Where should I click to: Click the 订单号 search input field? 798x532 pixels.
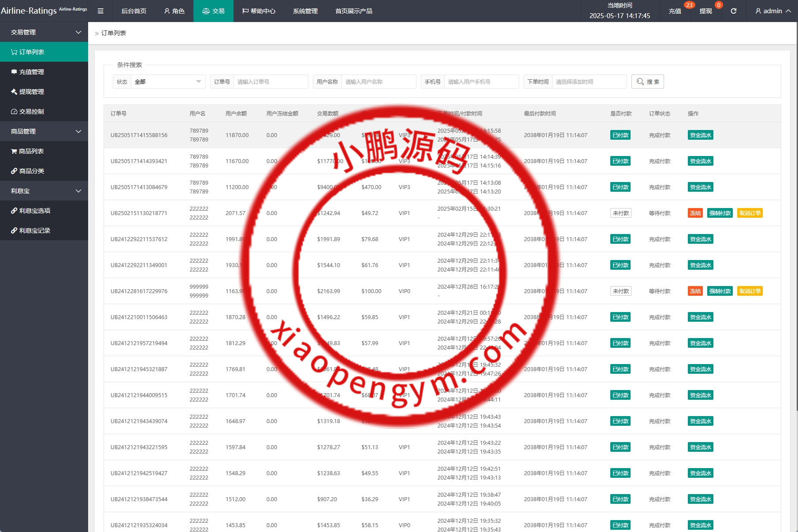tap(270, 82)
